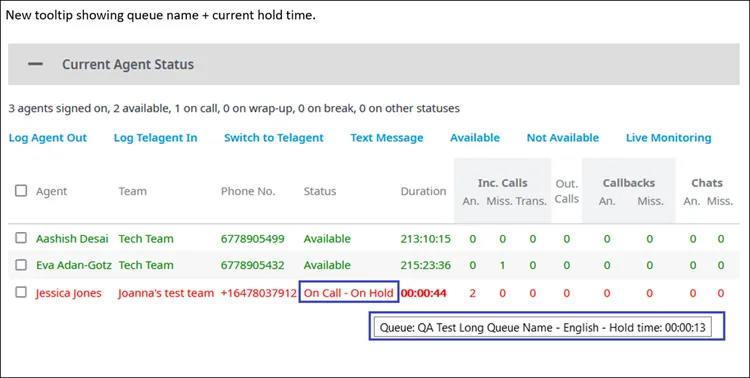Click Eva Adan-Gotz missed calls value 1
This screenshot has height=378, width=750.
coord(503,265)
